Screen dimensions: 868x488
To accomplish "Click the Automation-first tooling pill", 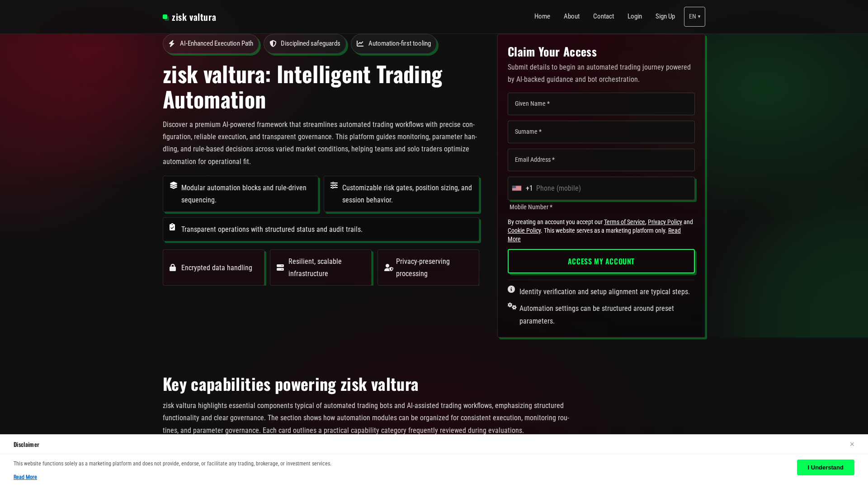I will tap(394, 44).
